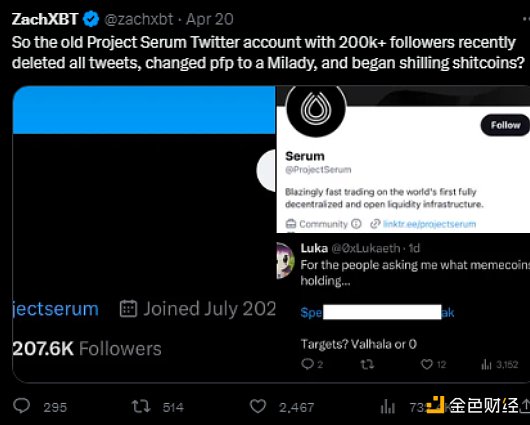
Task: Click the @zachxbt handle
Action: pyautogui.click(x=139, y=19)
